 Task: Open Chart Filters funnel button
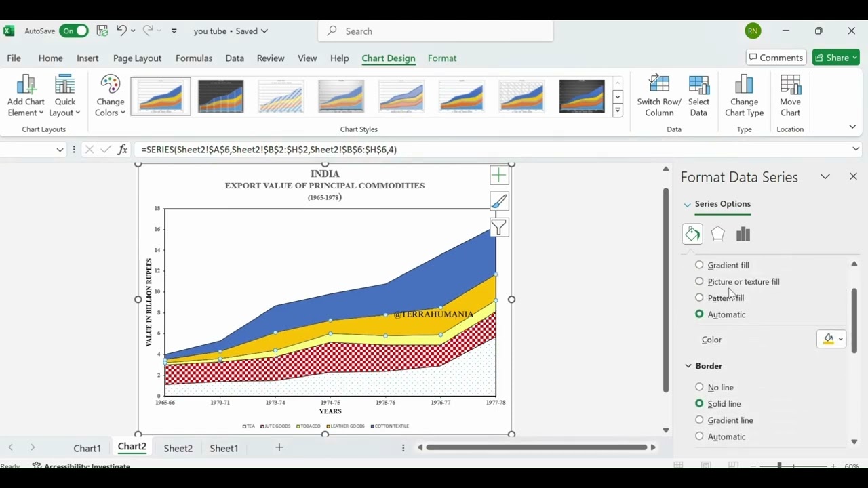pos(499,228)
